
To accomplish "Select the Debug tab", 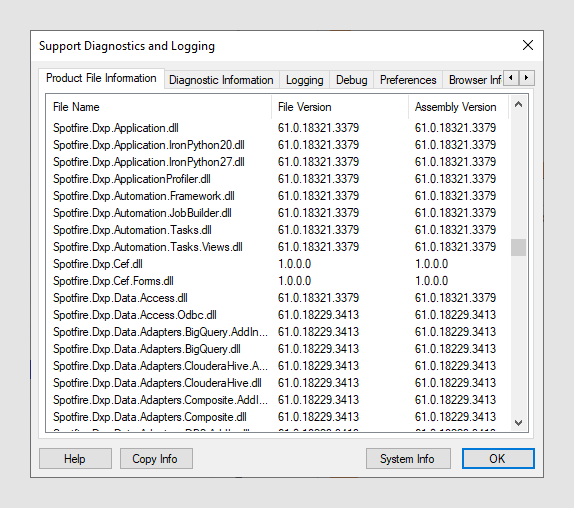I will pyautogui.click(x=351, y=80).
